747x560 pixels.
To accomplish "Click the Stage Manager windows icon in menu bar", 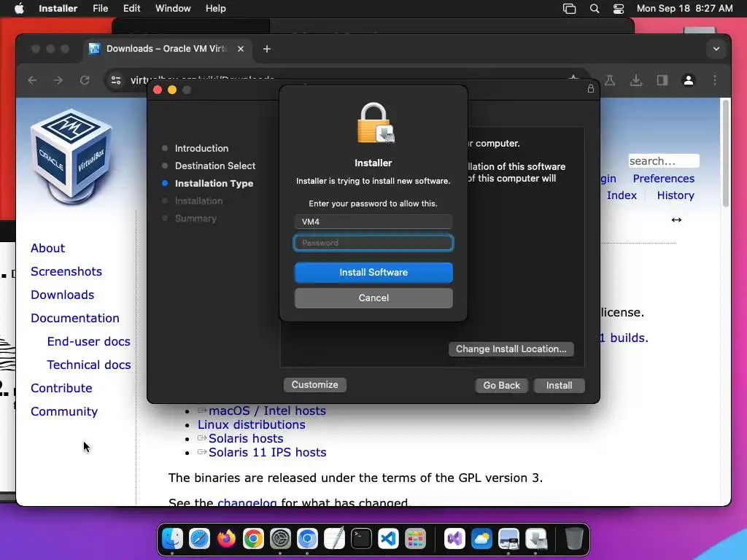I will point(569,9).
